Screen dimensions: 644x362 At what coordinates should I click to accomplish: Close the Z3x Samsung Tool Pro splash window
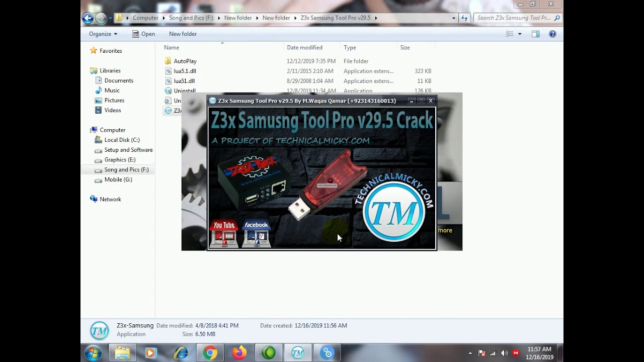[431, 101]
